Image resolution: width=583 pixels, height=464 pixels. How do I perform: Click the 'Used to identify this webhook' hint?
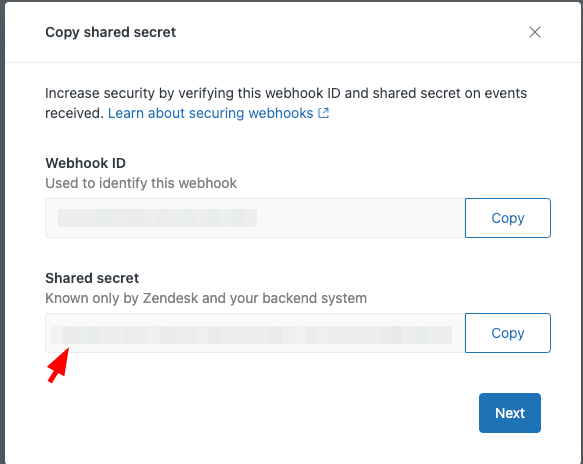[141, 183]
